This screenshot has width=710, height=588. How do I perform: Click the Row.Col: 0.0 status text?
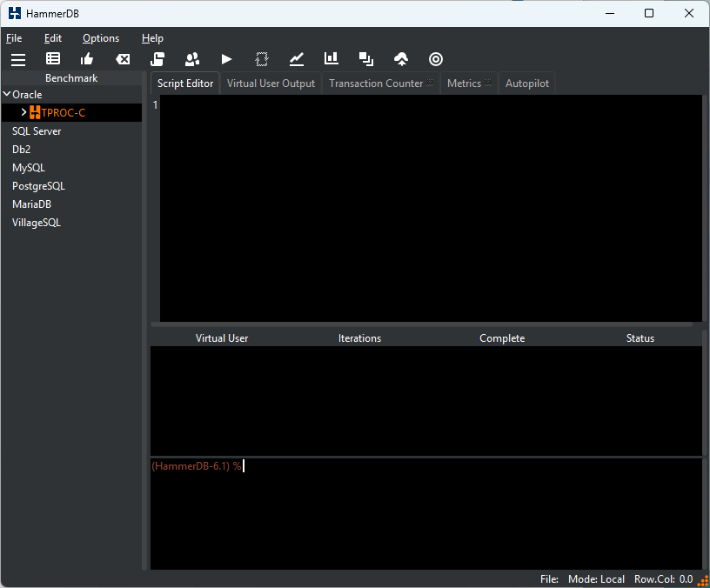(x=663, y=579)
